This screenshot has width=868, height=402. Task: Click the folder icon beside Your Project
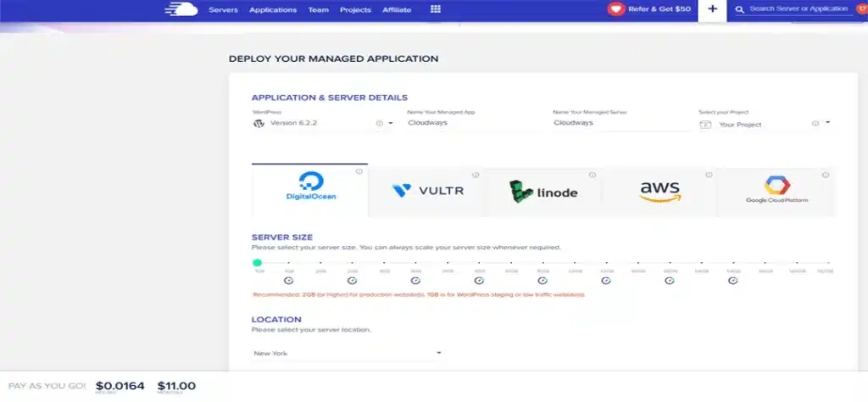pyautogui.click(x=705, y=125)
